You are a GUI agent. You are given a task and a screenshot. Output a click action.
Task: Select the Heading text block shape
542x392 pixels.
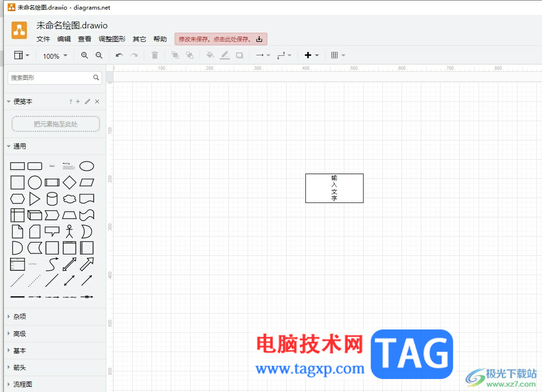(69, 166)
